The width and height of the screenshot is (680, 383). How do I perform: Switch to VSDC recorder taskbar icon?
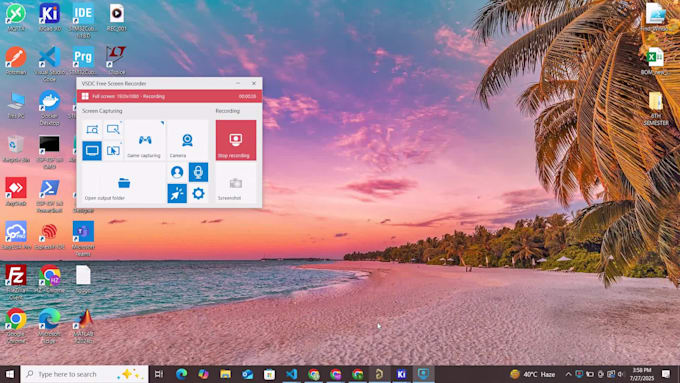click(x=423, y=374)
